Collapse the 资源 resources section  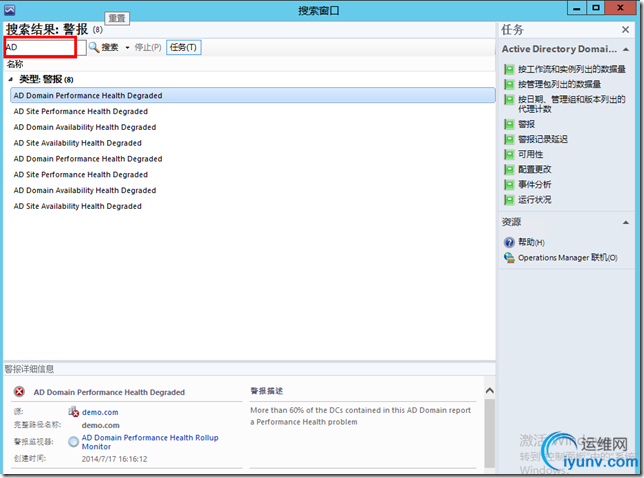click(x=626, y=223)
